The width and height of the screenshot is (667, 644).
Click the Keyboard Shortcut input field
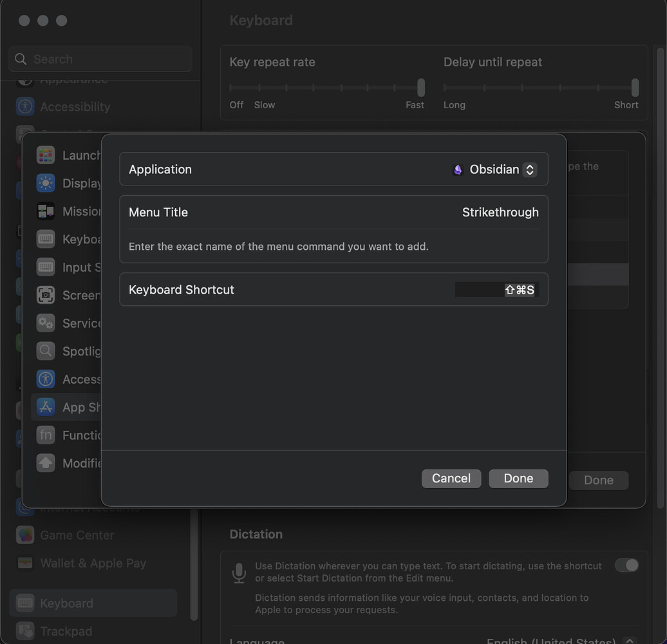point(496,289)
